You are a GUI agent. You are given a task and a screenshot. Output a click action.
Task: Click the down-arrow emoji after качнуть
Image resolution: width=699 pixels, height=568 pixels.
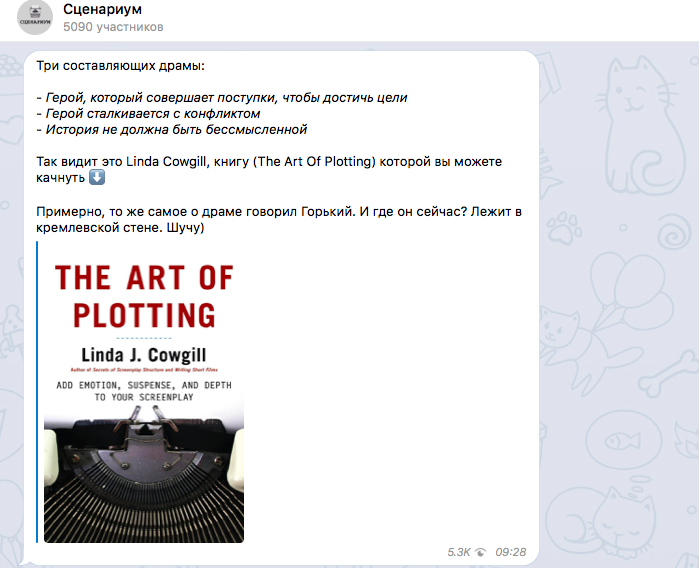[x=97, y=177]
